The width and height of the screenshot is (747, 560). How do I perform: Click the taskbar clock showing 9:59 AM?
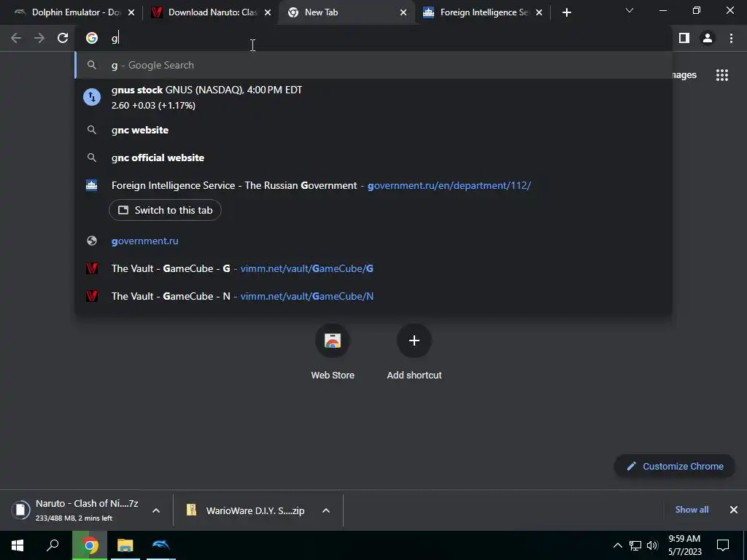click(684, 545)
